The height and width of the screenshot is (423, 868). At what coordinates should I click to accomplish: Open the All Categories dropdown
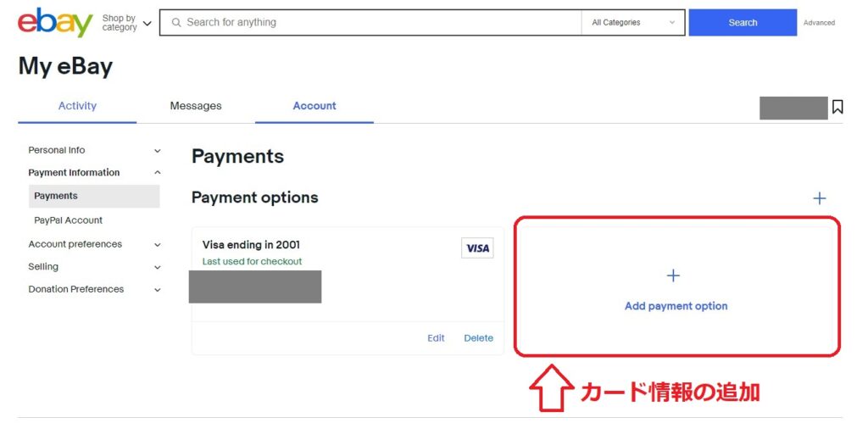tap(633, 23)
